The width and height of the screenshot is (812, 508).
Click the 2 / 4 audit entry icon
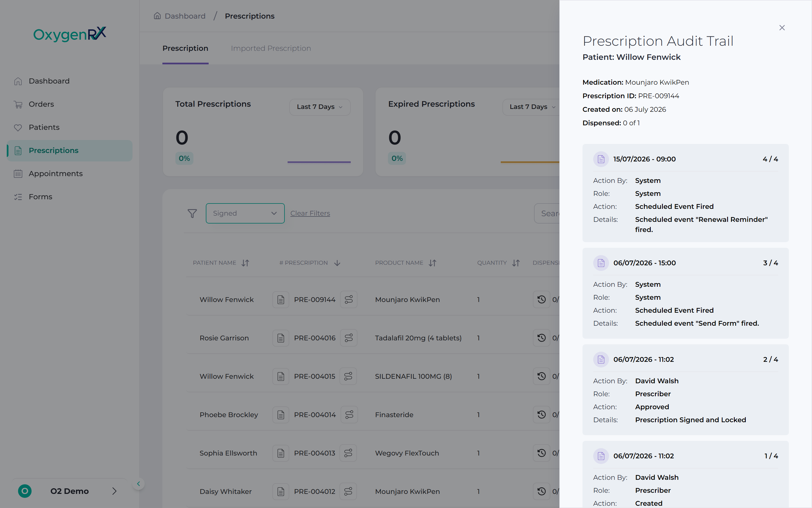coord(601,360)
